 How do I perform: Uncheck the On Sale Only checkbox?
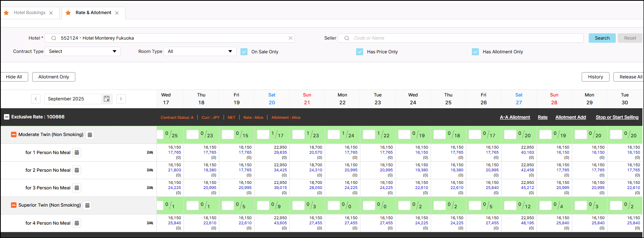[x=244, y=52]
